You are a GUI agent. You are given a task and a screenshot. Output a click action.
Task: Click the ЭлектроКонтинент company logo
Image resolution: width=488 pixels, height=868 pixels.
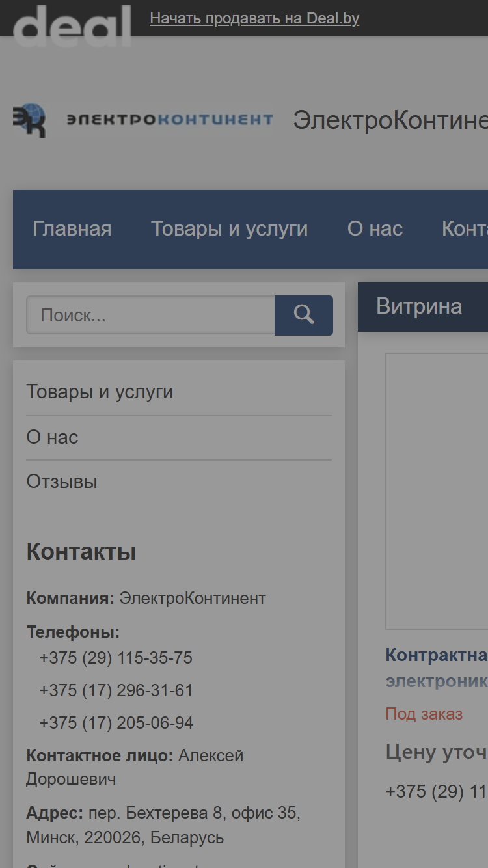(143, 120)
